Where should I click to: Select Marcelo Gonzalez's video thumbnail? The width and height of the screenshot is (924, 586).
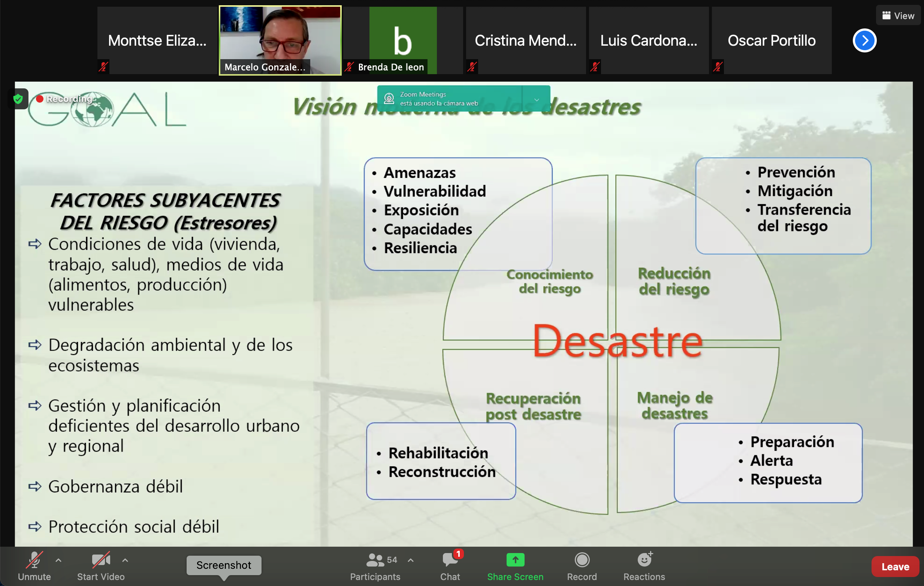click(x=280, y=40)
